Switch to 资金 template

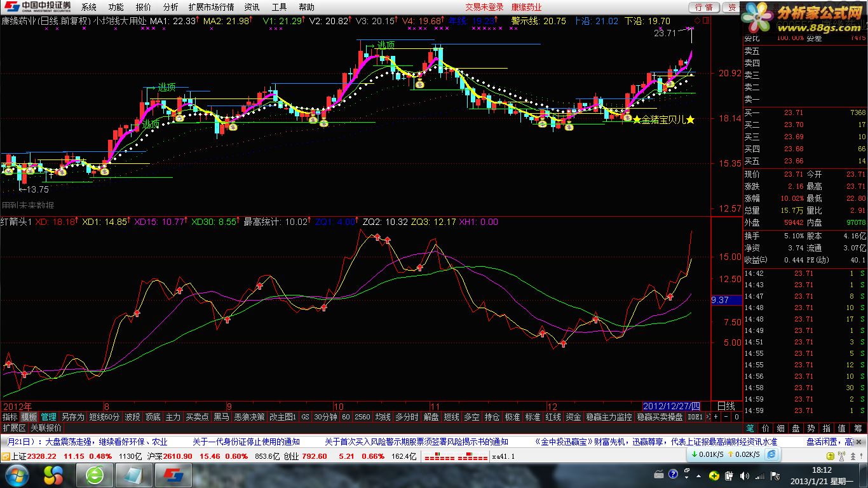573,417
